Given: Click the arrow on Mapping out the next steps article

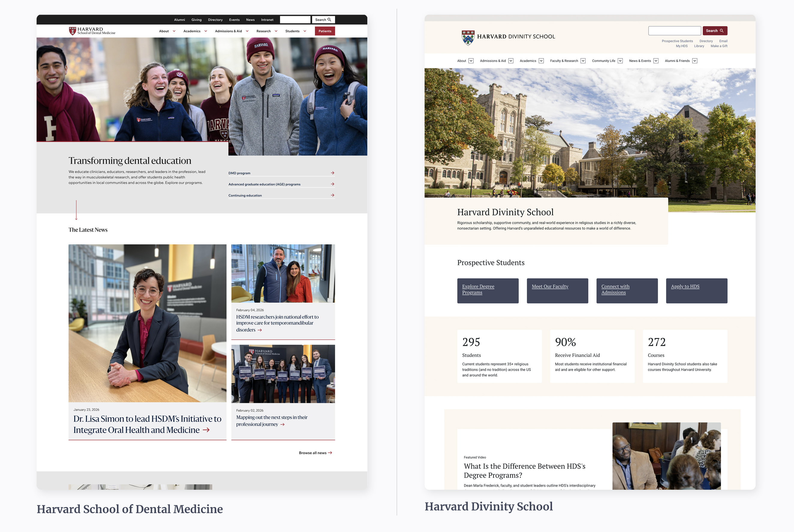Looking at the screenshot, I should 283,424.
